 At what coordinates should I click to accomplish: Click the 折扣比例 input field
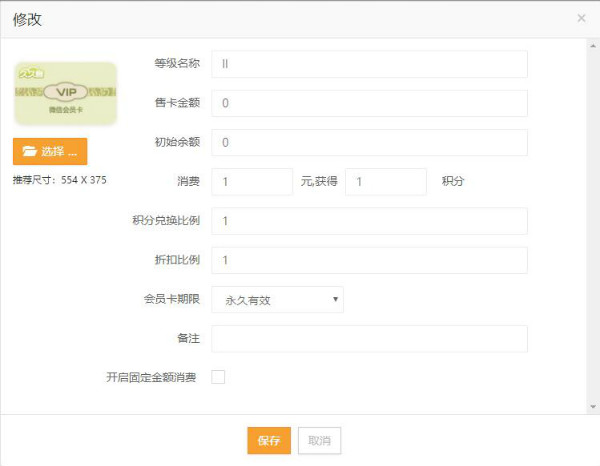tap(369, 260)
